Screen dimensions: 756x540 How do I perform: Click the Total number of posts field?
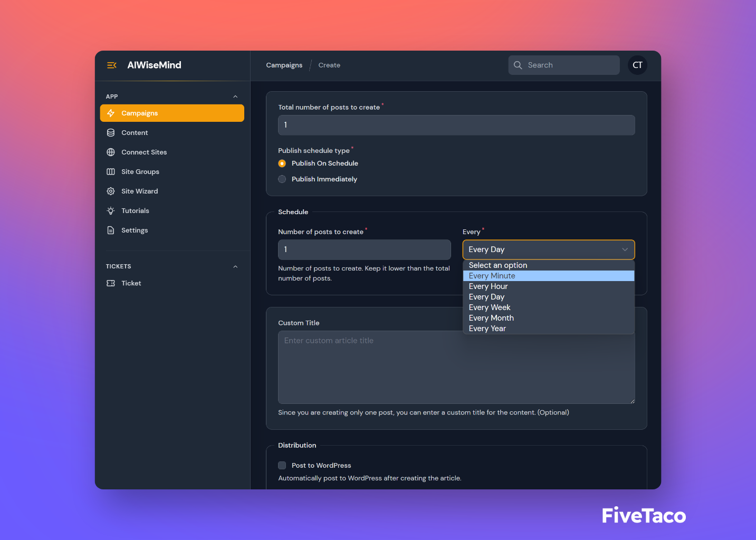(x=456, y=125)
